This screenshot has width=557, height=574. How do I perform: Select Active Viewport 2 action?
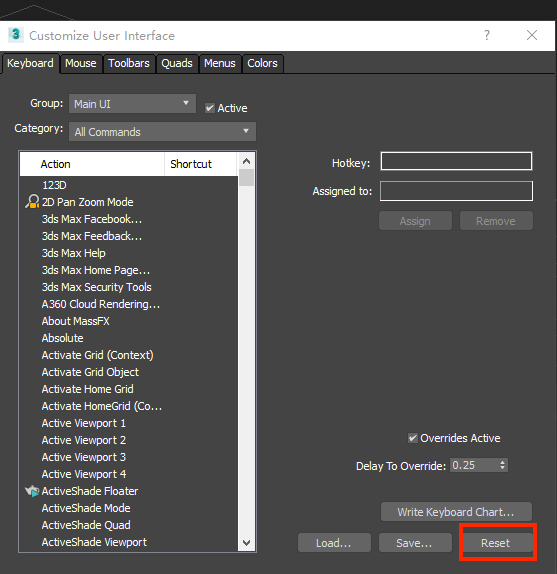click(84, 440)
